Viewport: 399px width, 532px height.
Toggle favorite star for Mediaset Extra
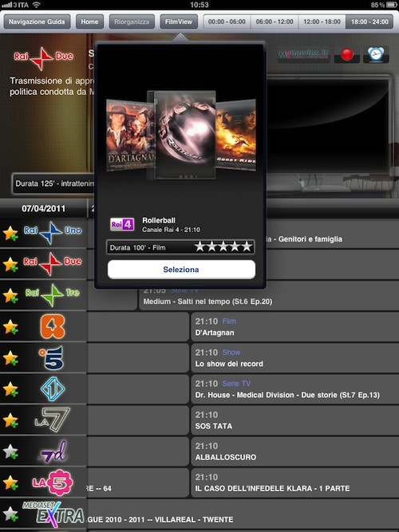(10, 514)
